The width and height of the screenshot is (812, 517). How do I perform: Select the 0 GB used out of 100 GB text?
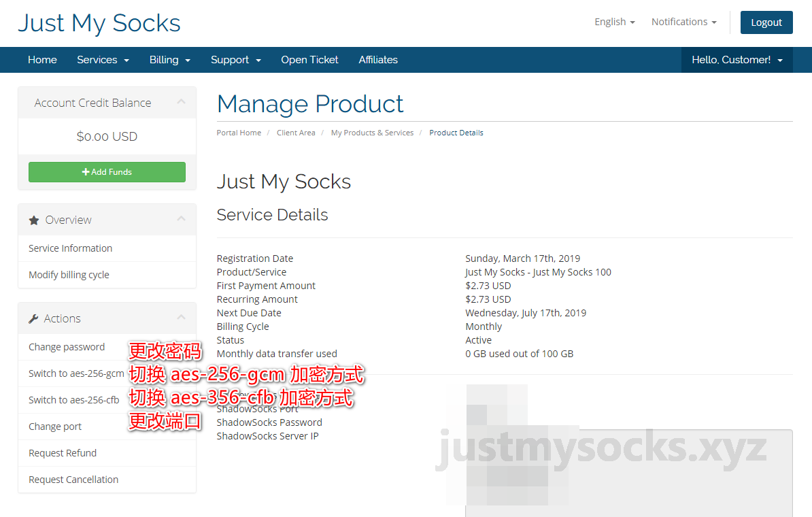(520, 354)
